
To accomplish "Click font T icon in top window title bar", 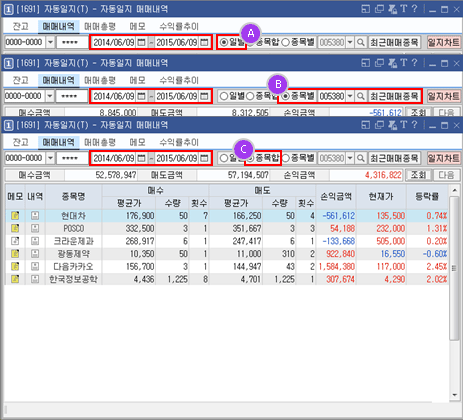I will pyautogui.click(x=404, y=9).
